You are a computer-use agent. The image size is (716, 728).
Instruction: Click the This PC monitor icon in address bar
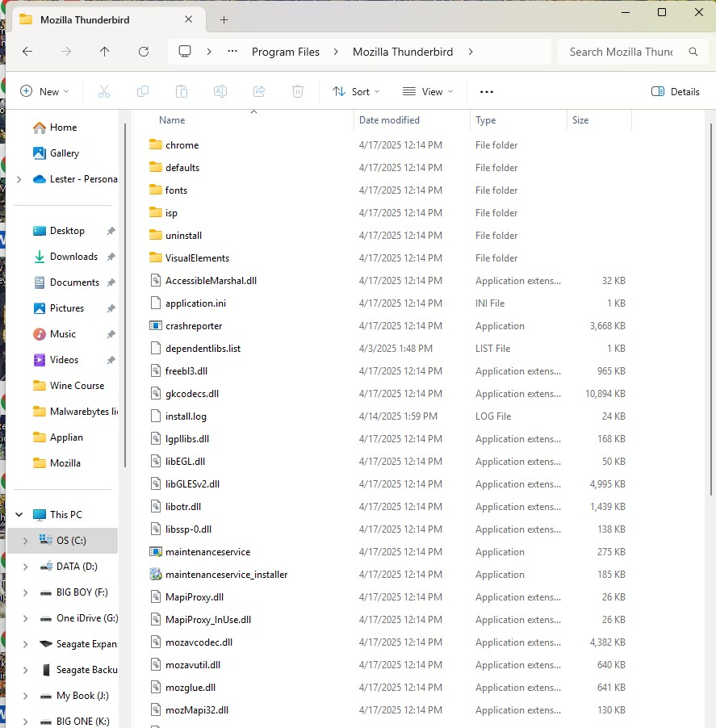pos(185,52)
